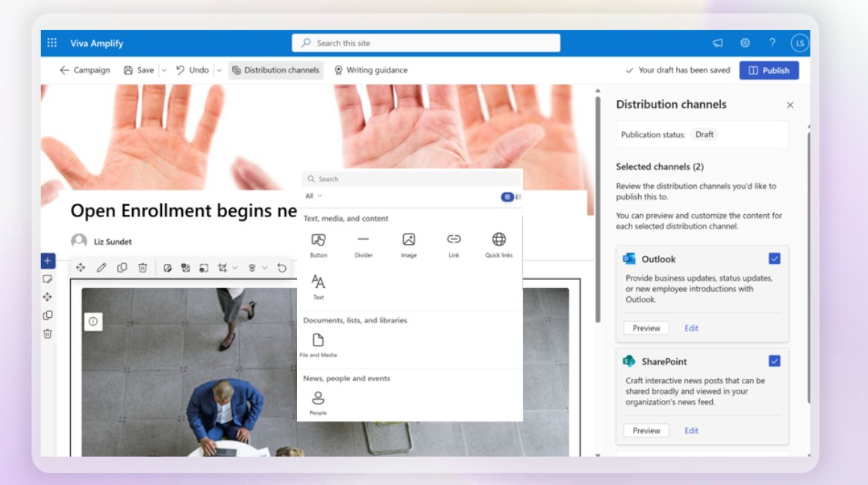868x485 pixels.
Task: Reset image with circular arrow icon
Action: pyautogui.click(x=282, y=268)
